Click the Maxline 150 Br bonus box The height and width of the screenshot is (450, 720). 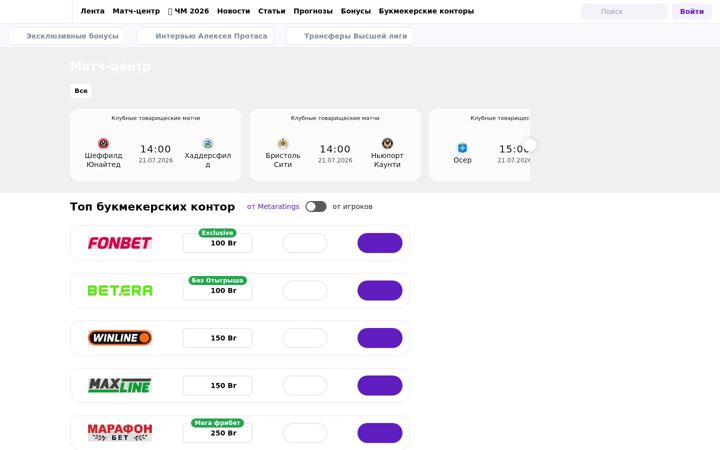(x=218, y=386)
